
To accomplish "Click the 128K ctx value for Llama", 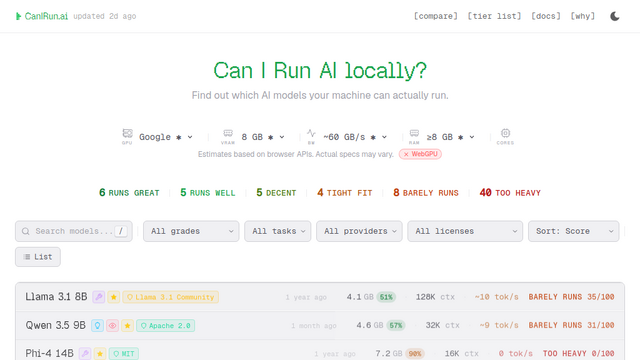I will pos(435,297).
